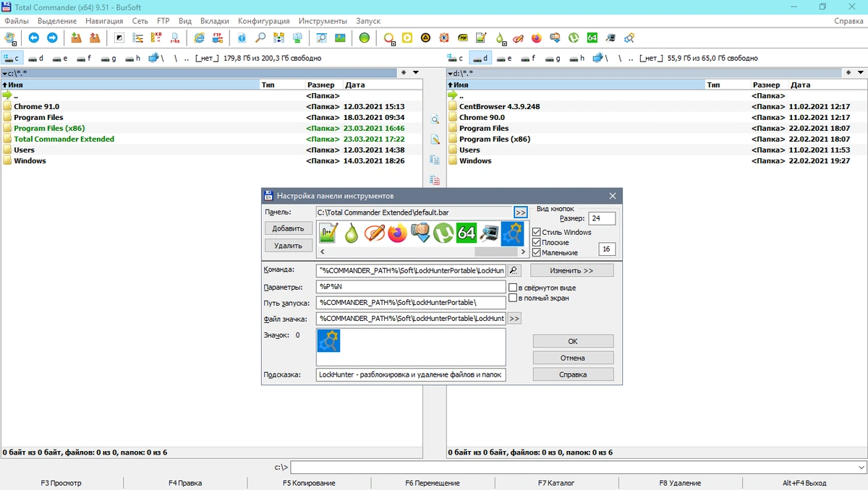Open right panel directory history arrow
Viewport: 868px width, 490px height.
860,73
